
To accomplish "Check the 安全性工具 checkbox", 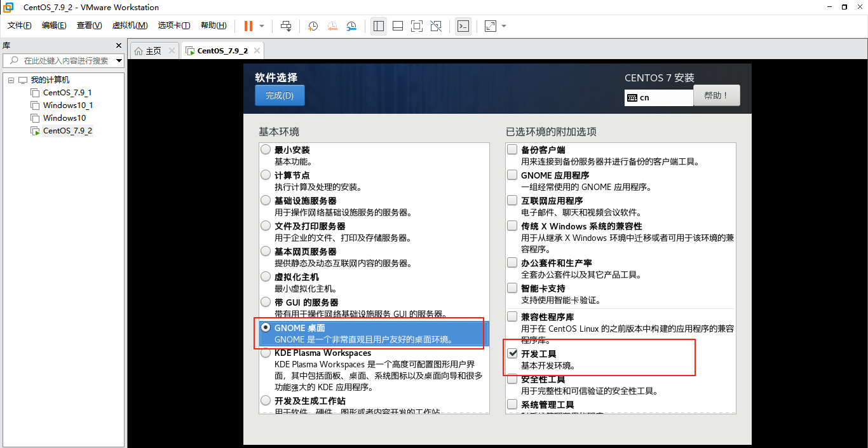I will [512, 379].
